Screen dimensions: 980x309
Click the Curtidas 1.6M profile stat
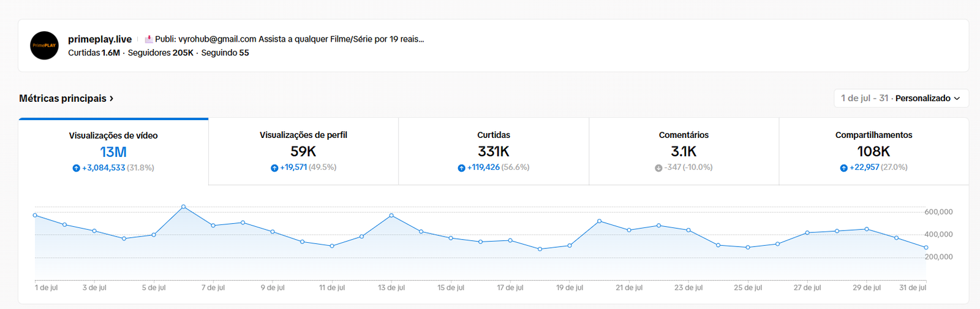(94, 53)
